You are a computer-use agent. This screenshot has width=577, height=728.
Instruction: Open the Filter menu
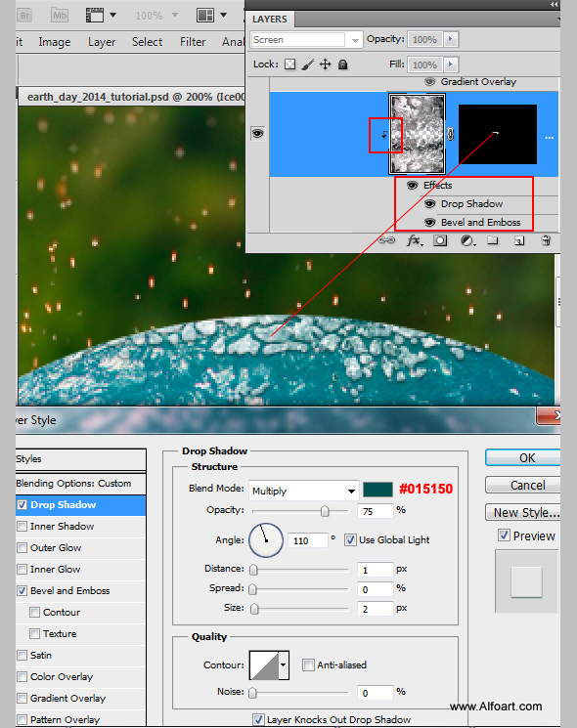[193, 42]
